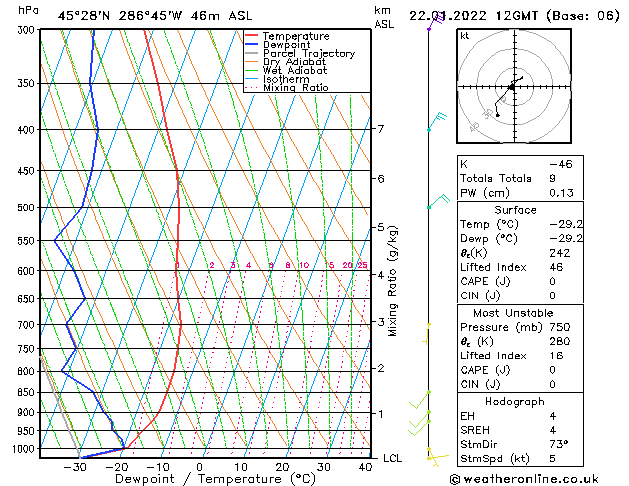Click the weatheronline.co.uk copyright text
Viewport: 629px width, 486px height.
[524, 479]
